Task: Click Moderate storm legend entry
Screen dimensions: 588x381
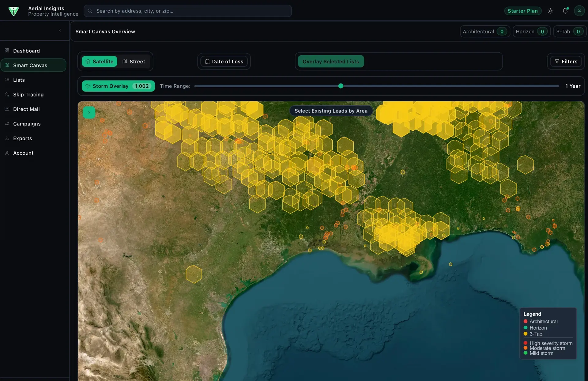Action: point(545,348)
